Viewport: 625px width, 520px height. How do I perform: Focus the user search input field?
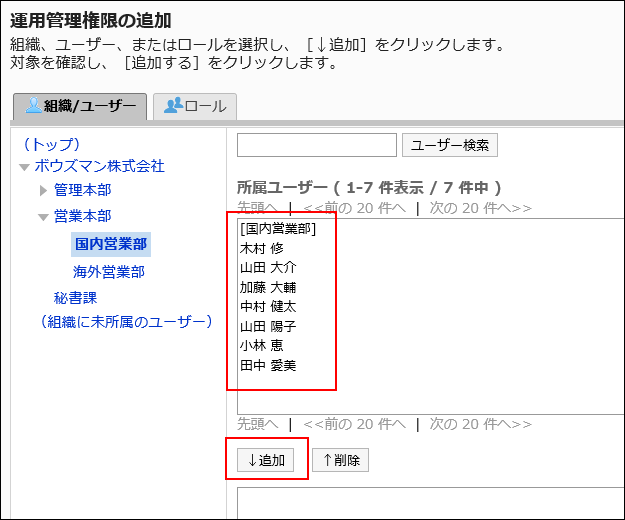coord(317,145)
